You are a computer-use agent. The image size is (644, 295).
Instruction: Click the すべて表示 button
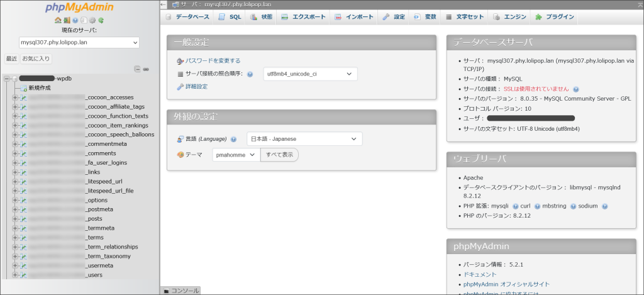click(x=279, y=155)
